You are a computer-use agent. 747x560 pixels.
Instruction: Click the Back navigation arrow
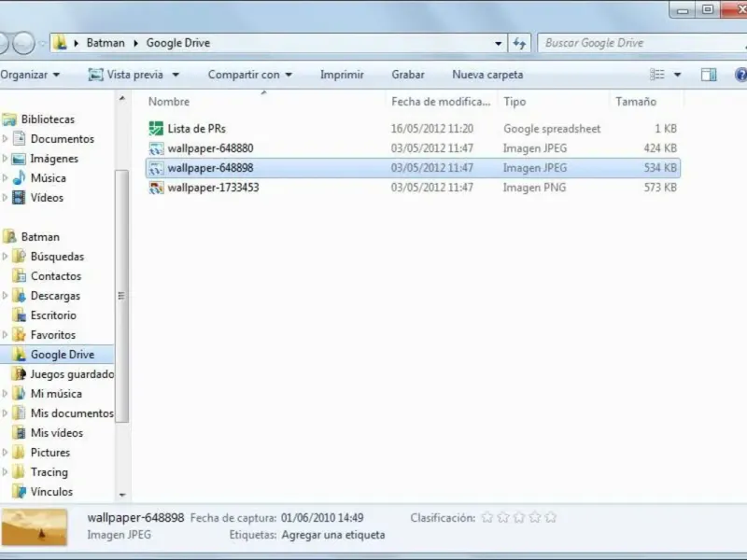pos(4,43)
